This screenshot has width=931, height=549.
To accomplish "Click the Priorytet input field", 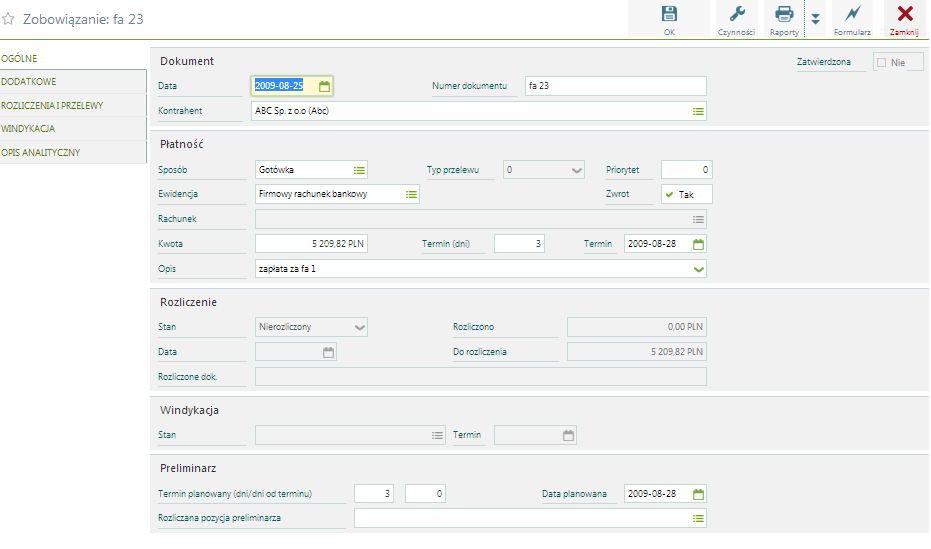I will point(686,170).
